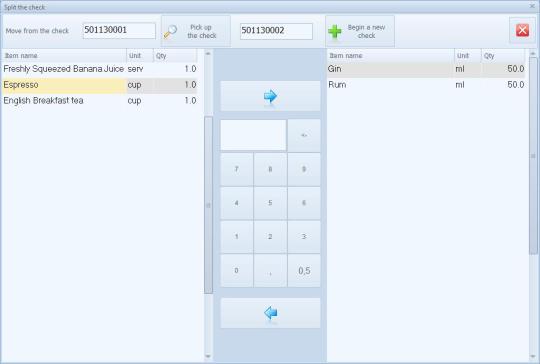Screen dimensions: 540x364
Task: Select the Gin row in right list
Action: tap(426, 69)
